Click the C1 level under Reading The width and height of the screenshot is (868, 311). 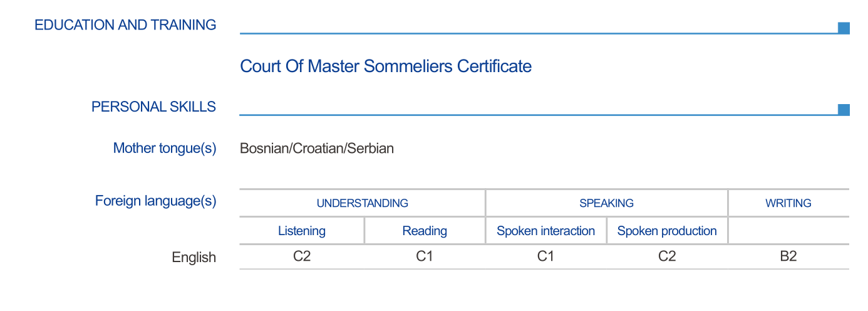(x=425, y=256)
